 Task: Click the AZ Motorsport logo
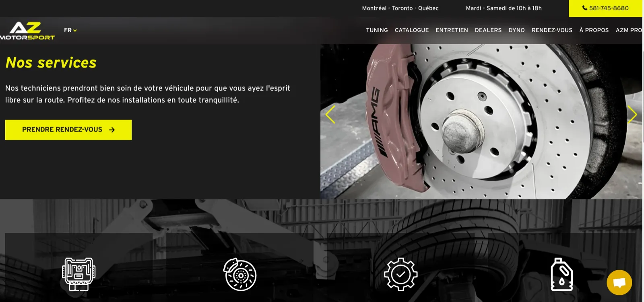(x=27, y=31)
